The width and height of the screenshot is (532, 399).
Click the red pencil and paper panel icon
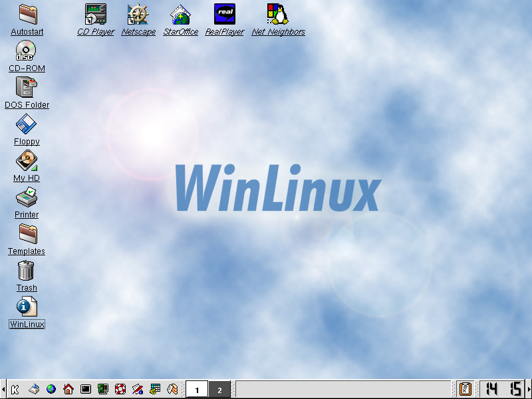coord(138,389)
